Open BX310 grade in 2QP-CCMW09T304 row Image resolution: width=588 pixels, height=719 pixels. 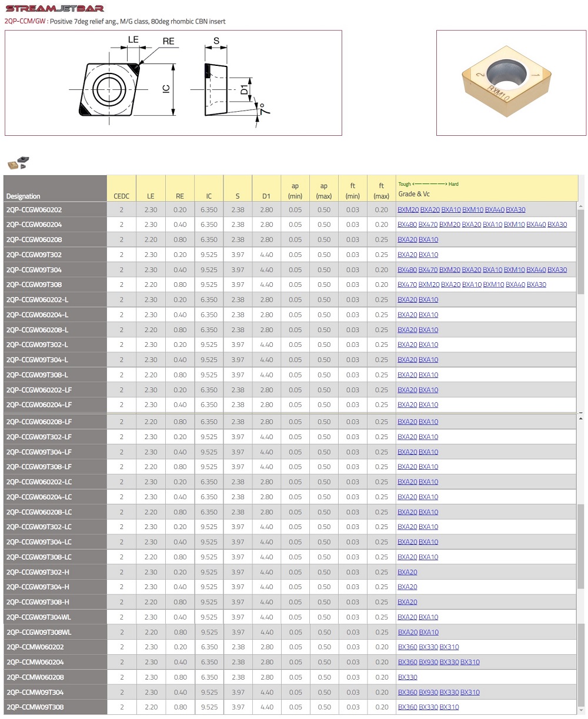pyautogui.click(x=470, y=693)
